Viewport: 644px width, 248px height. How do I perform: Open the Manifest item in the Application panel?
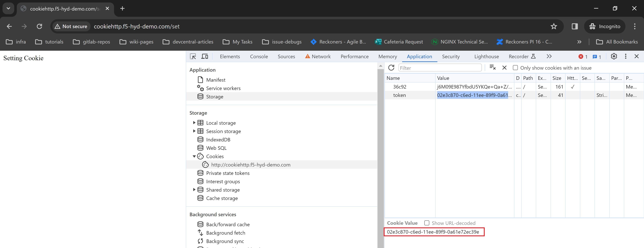(x=216, y=80)
